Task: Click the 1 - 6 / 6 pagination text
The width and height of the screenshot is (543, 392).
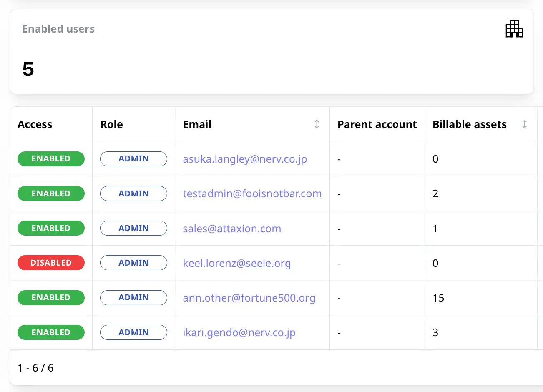Action: coord(35,368)
